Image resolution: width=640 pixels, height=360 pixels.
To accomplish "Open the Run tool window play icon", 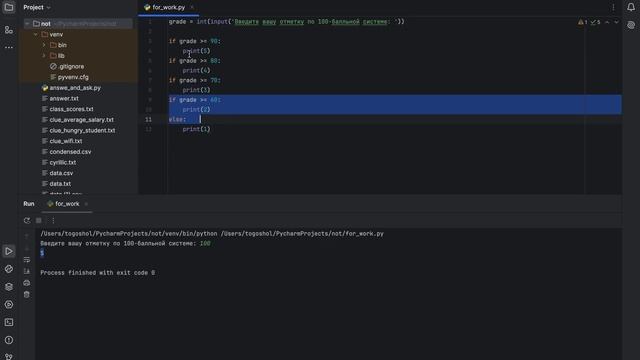I will coord(9,251).
